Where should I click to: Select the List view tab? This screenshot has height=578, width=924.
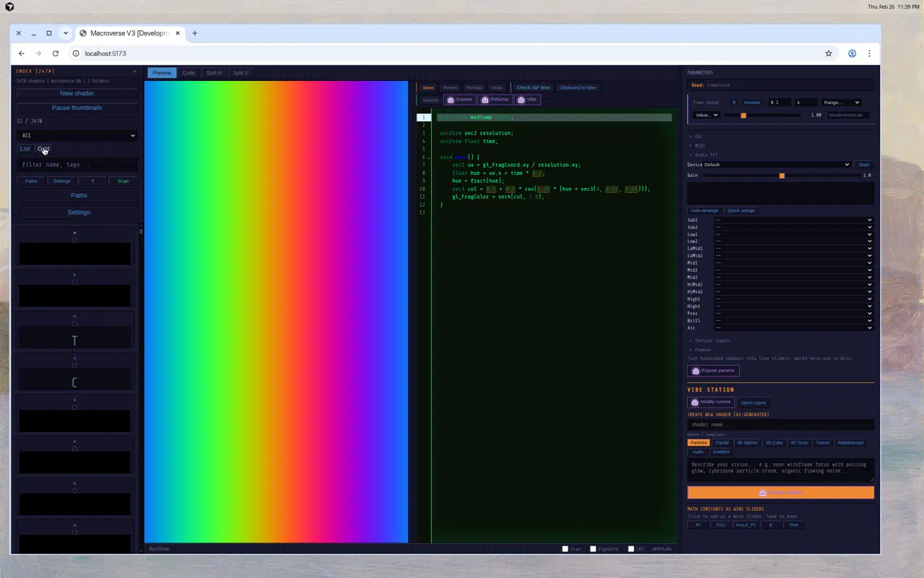tap(25, 149)
